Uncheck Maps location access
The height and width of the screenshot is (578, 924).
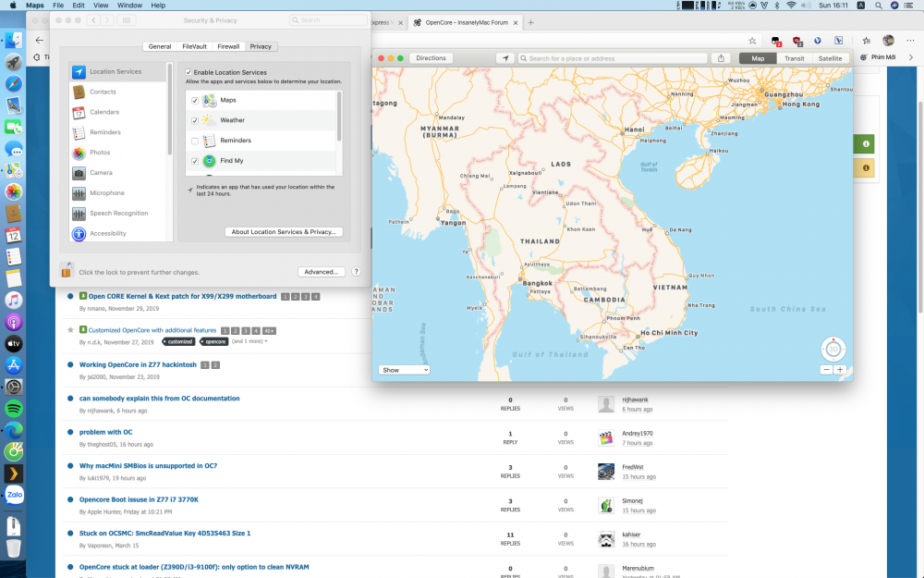click(195, 100)
